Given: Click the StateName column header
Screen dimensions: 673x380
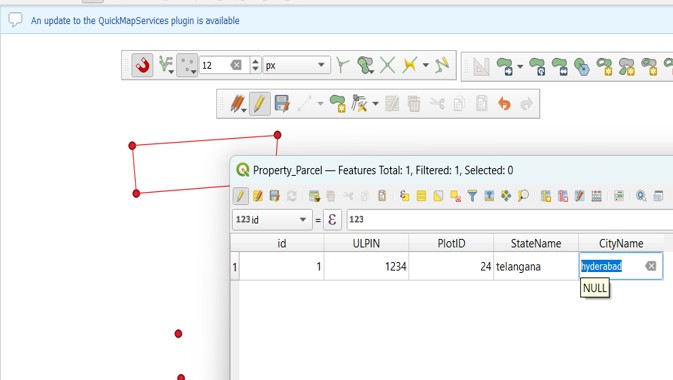Looking at the screenshot, I should (x=536, y=243).
